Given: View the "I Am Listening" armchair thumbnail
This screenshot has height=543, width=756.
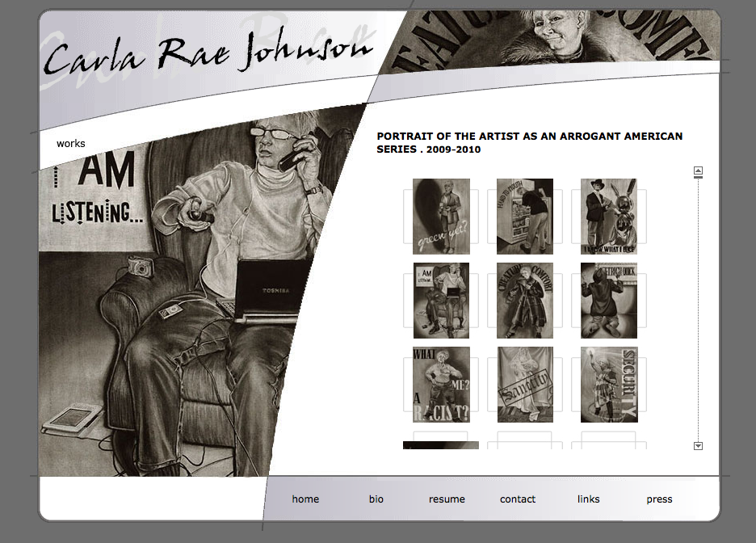Looking at the screenshot, I should [x=441, y=301].
